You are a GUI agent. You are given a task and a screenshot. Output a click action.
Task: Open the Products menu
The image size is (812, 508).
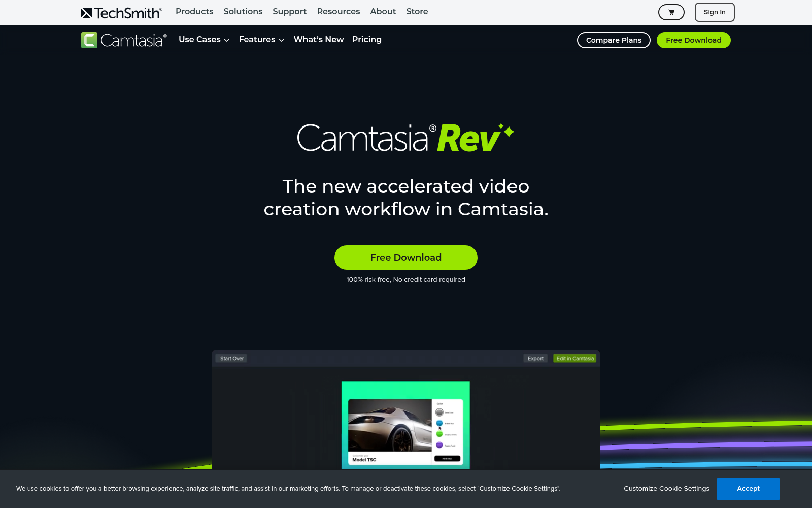point(194,11)
